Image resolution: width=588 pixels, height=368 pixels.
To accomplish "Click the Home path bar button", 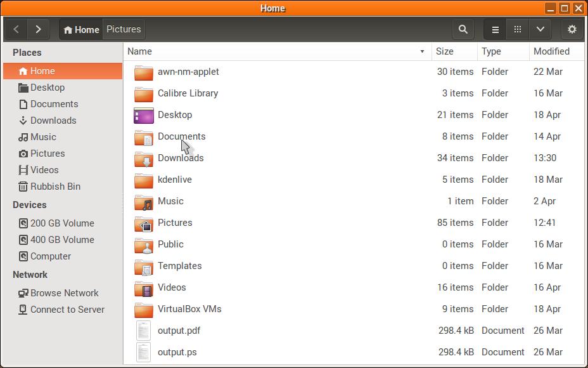I will coord(81,29).
